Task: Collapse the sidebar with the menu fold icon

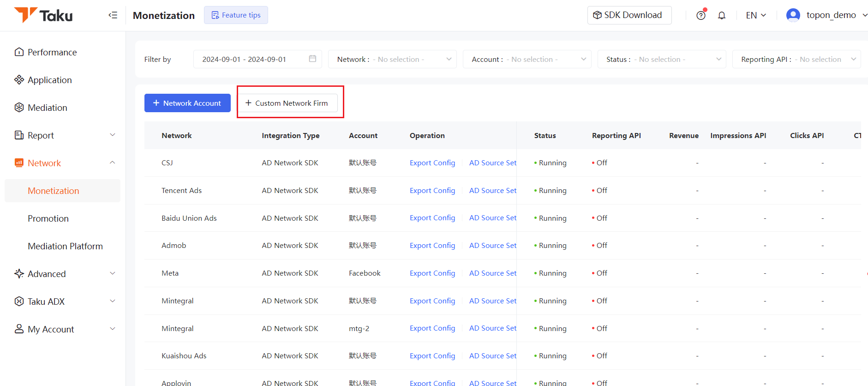Action: point(113,15)
